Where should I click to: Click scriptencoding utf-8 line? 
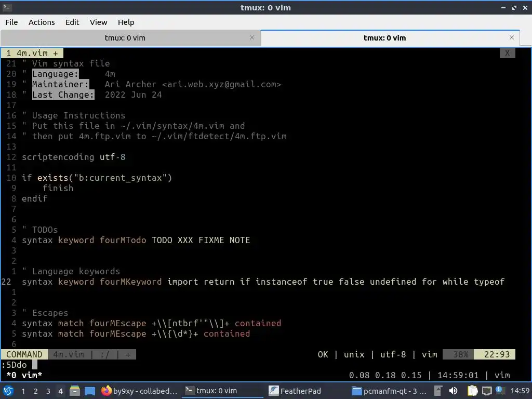74,157
